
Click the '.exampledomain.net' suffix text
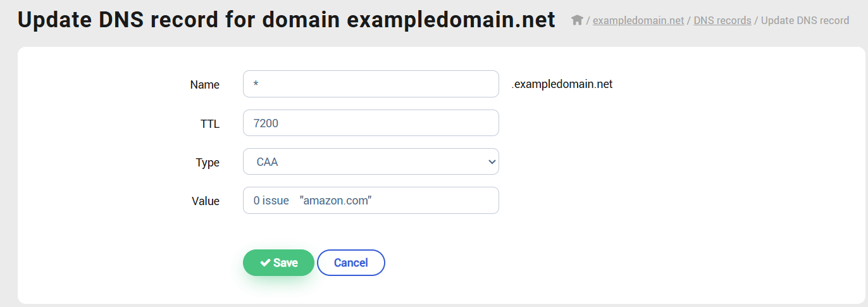(x=561, y=84)
